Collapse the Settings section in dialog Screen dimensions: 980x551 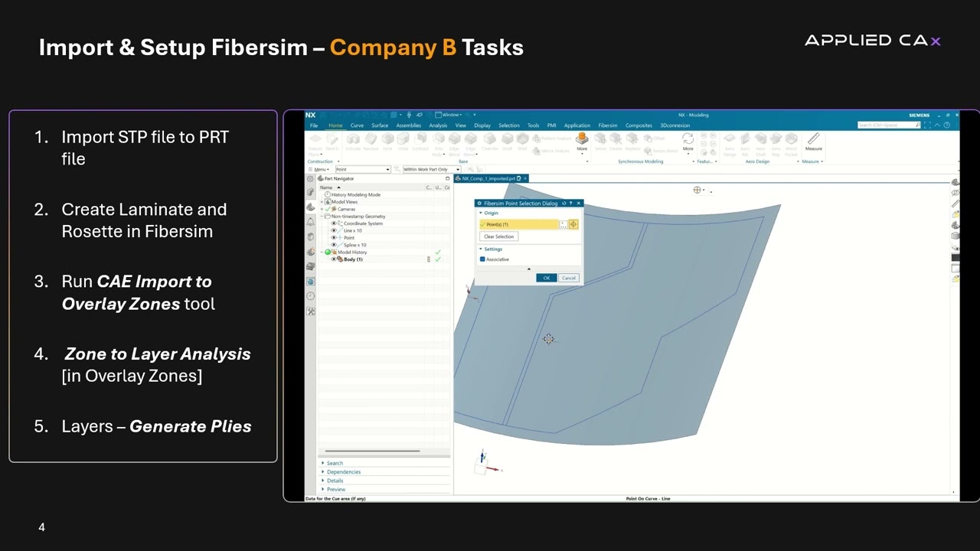tap(481, 249)
